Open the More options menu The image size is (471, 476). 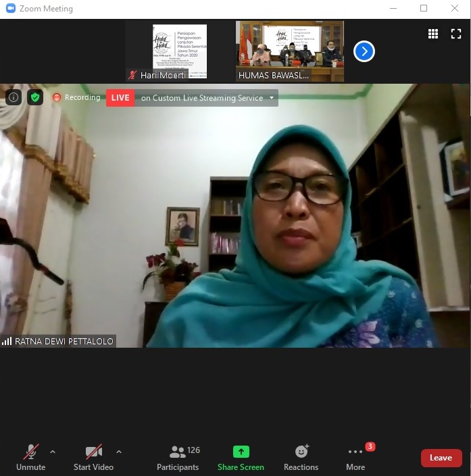[x=355, y=457]
